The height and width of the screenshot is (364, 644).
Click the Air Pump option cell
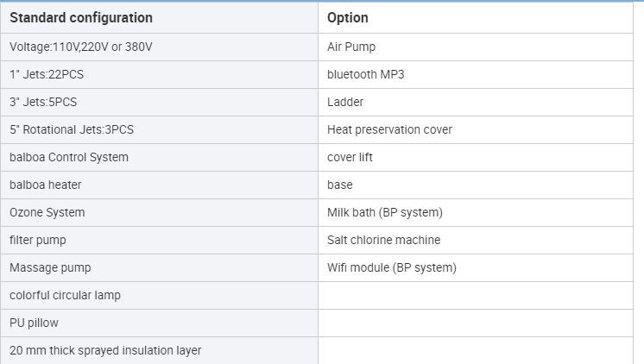click(x=351, y=47)
